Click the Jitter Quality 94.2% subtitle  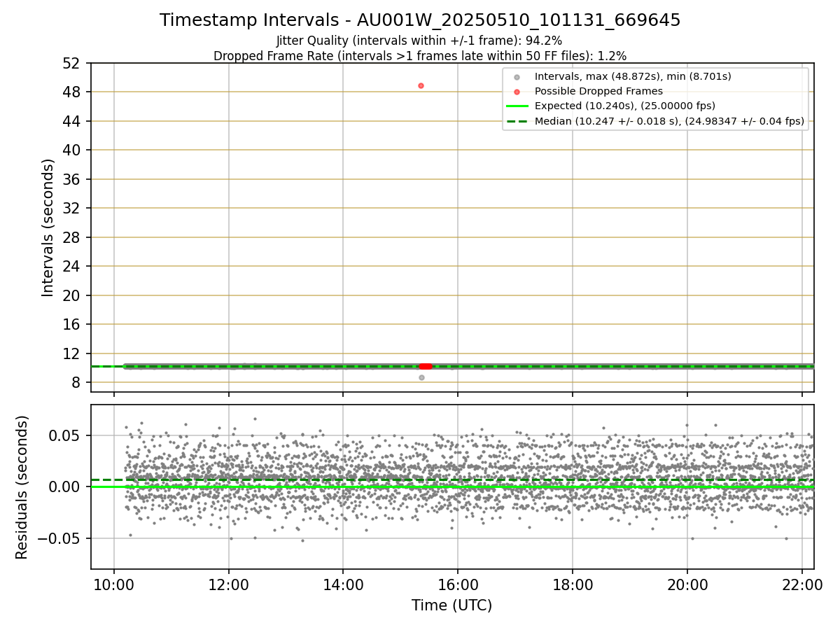(419, 41)
